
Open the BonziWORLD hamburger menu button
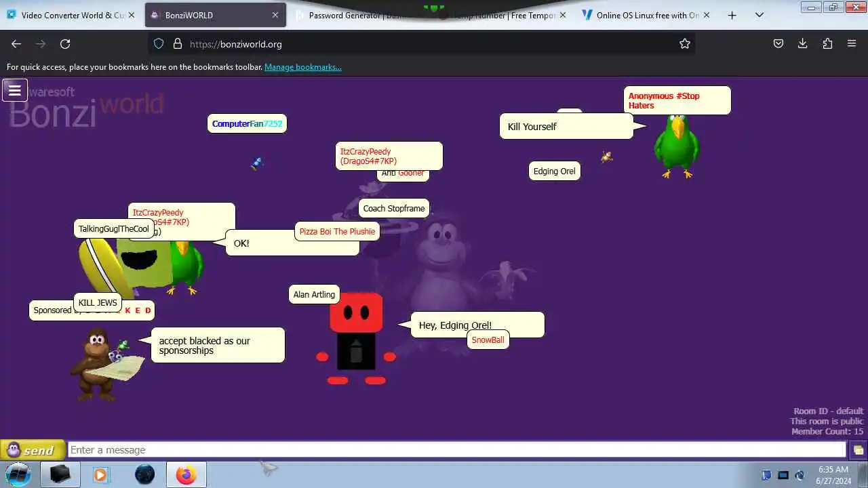[15, 90]
